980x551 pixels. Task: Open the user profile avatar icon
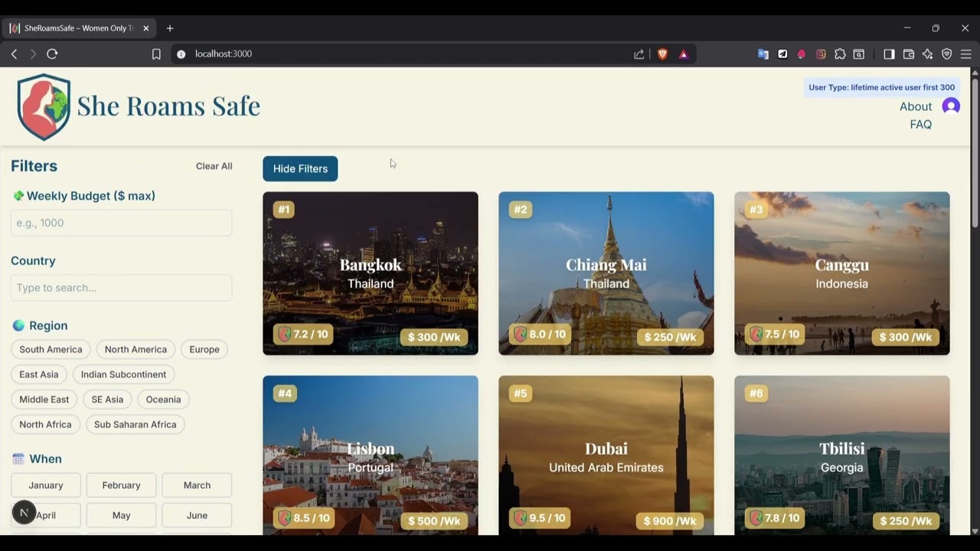[x=950, y=106]
